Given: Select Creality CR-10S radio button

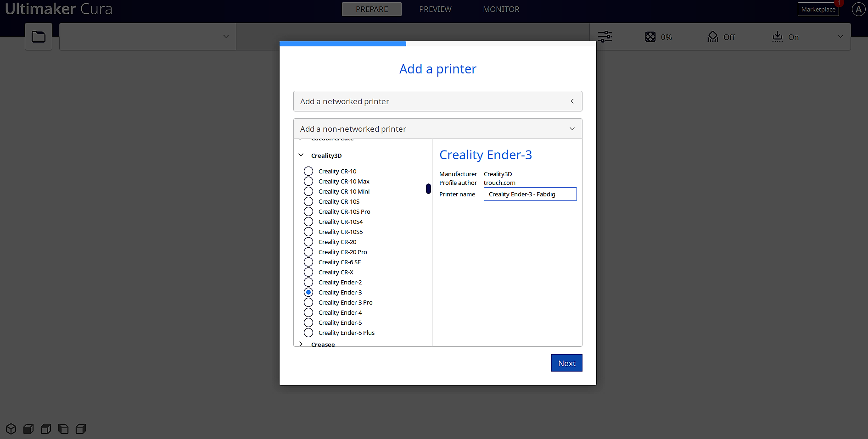Looking at the screenshot, I should (308, 201).
